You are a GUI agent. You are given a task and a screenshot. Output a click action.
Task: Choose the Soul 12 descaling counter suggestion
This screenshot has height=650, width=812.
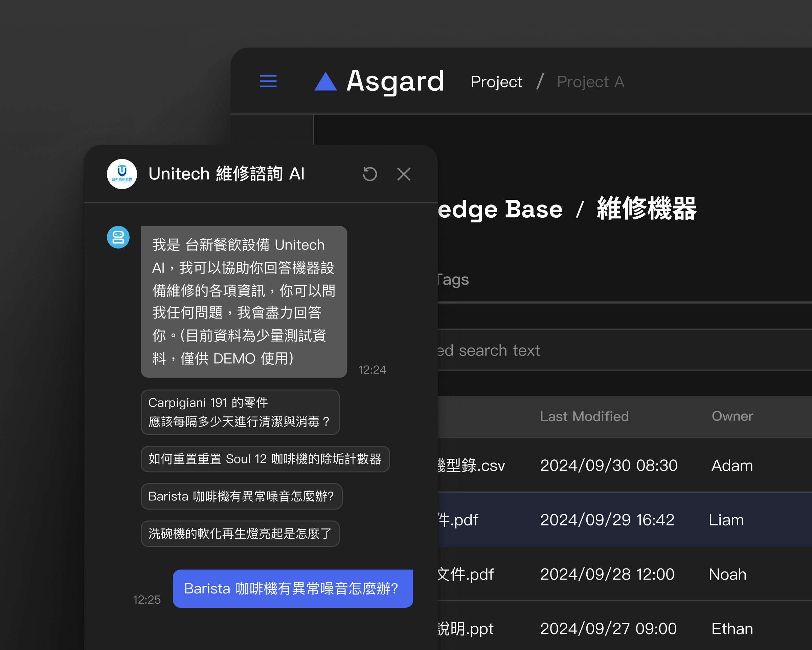click(x=265, y=459)
